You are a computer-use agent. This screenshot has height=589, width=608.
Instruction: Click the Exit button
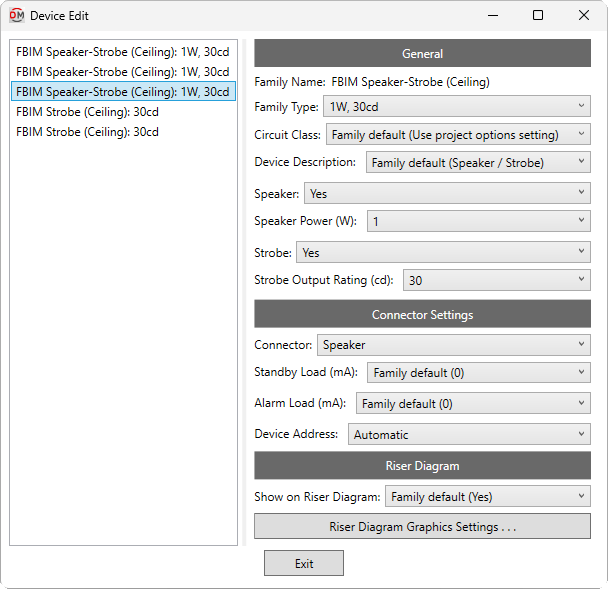click(x=304, y=563)
